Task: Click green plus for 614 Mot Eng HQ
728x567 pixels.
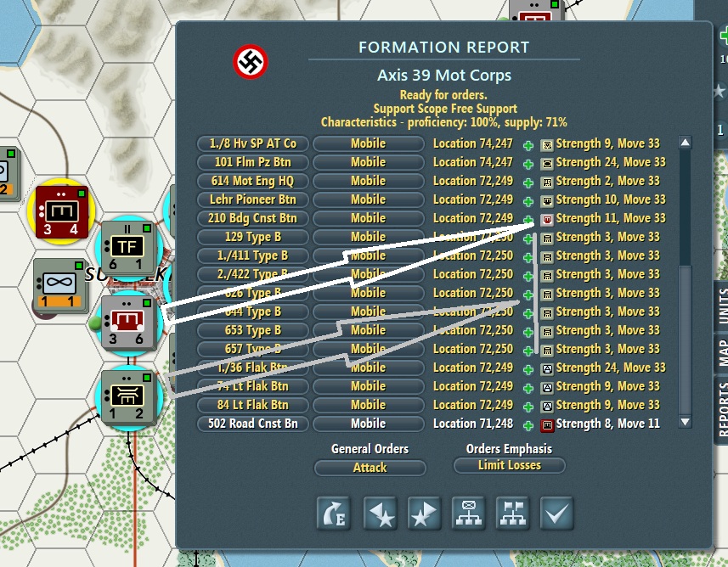Action: tap(528, 182)
